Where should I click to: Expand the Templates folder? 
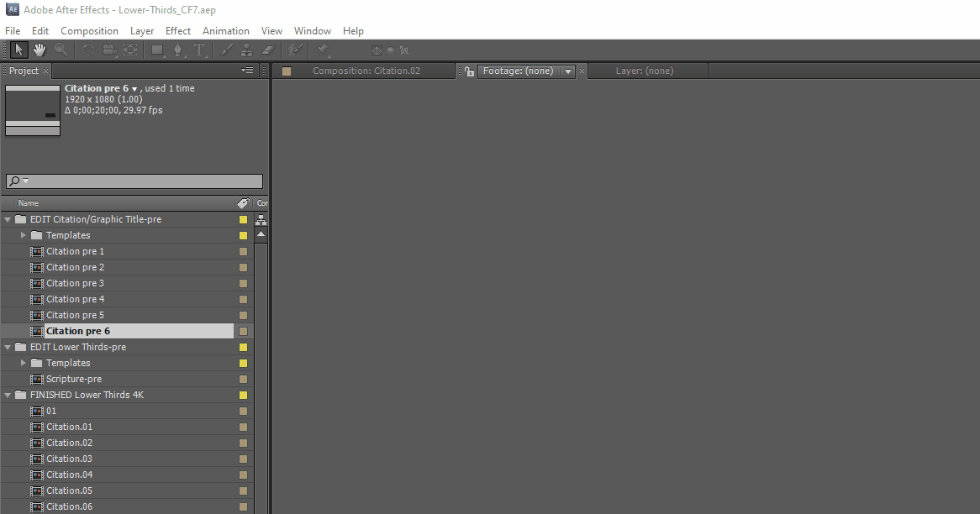tap(24, 235)
